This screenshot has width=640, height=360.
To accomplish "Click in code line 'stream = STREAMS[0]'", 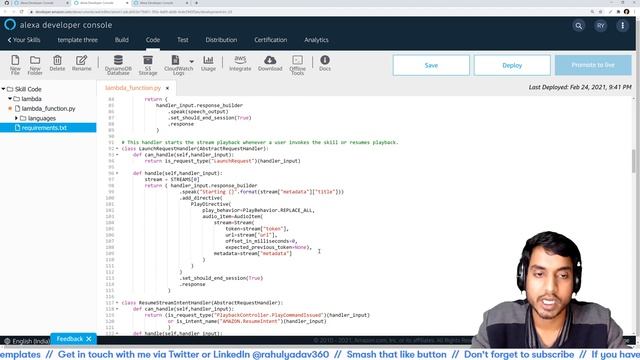I will click(172, 180).
